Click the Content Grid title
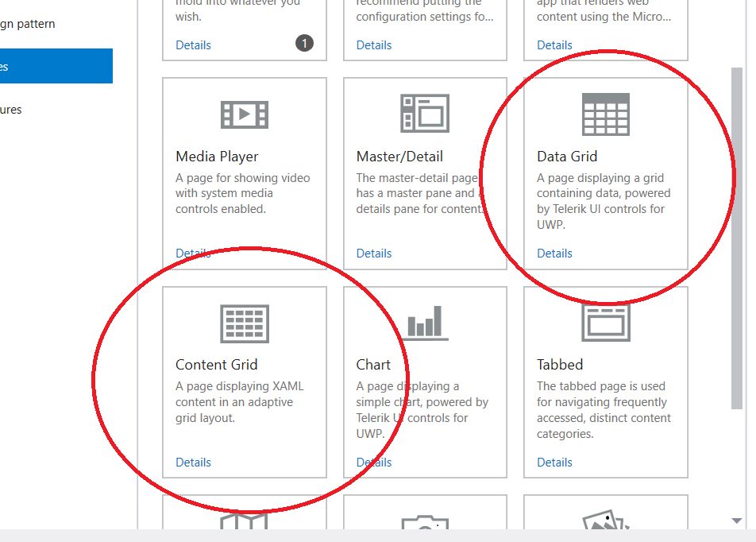This screenshot has height=542, width=756. [217, 365]
